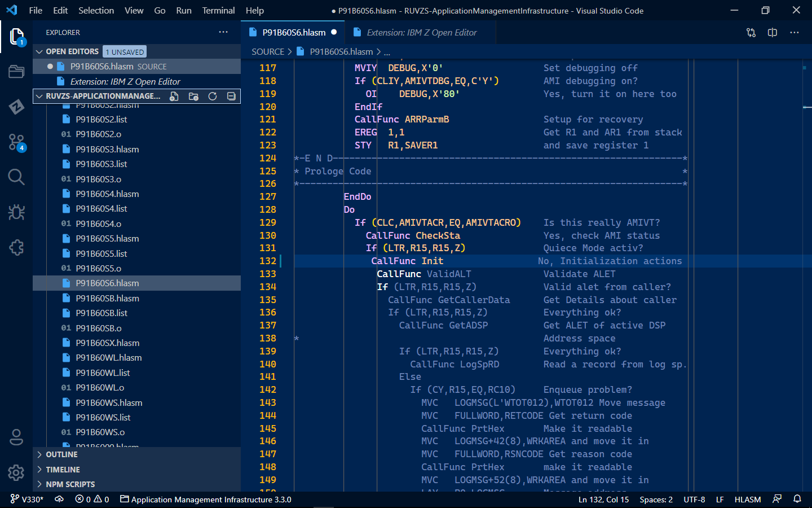Open Search from the activity bar

[x=16, y=177]
